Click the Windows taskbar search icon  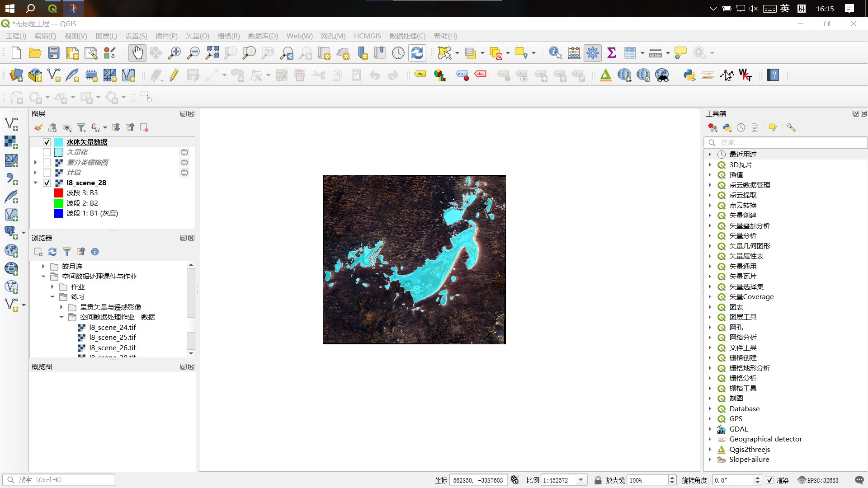click(30, 8)
